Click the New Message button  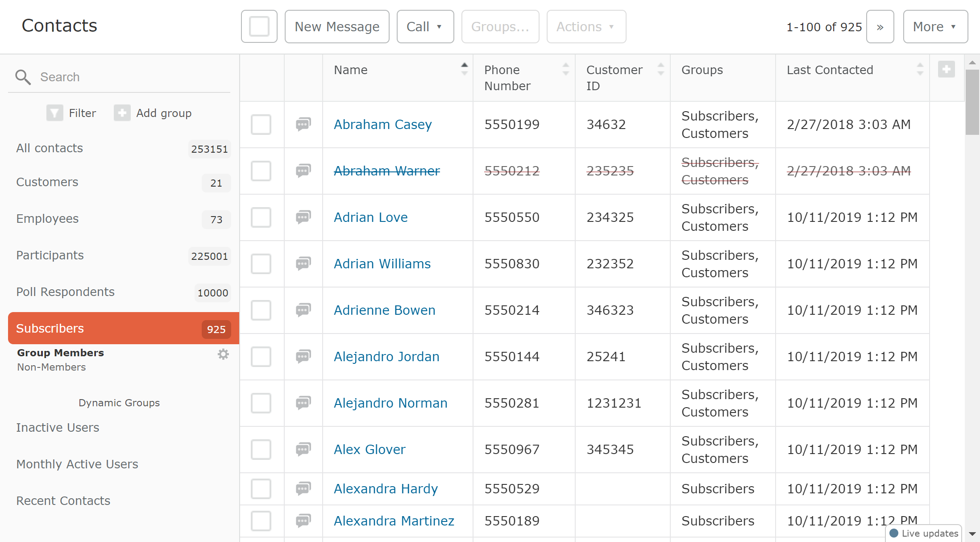(337, 27)
